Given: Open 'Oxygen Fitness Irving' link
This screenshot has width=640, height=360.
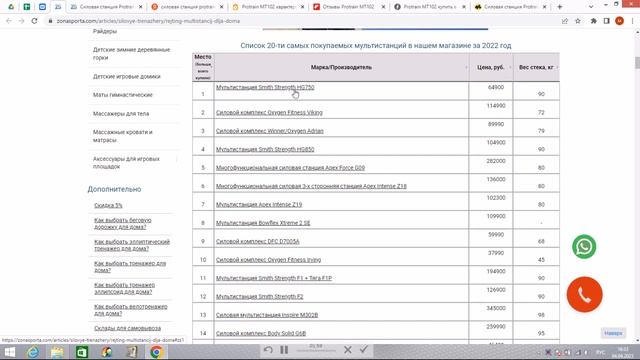Looking at the screenshot, I should (268, 260).
